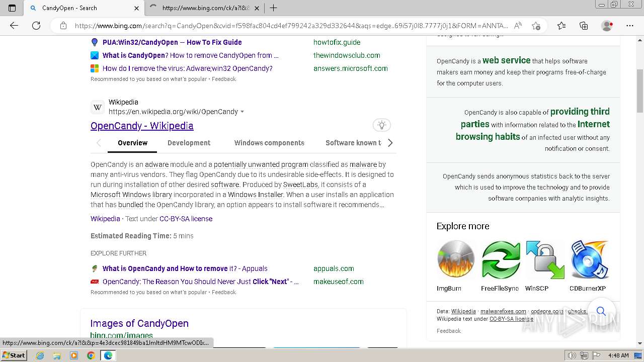Close the second bing.com/ck tab
This screenshot has height=362, width=644.
point(257,8)
